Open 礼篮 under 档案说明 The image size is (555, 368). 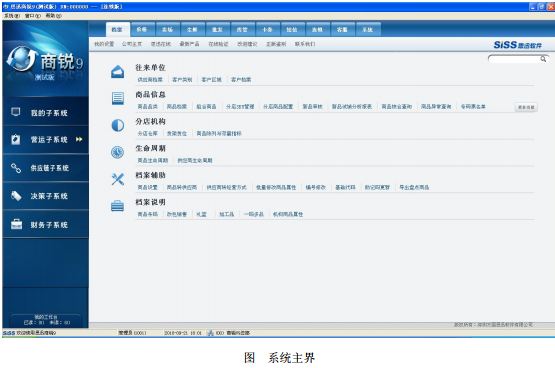[x=201, y=214]
